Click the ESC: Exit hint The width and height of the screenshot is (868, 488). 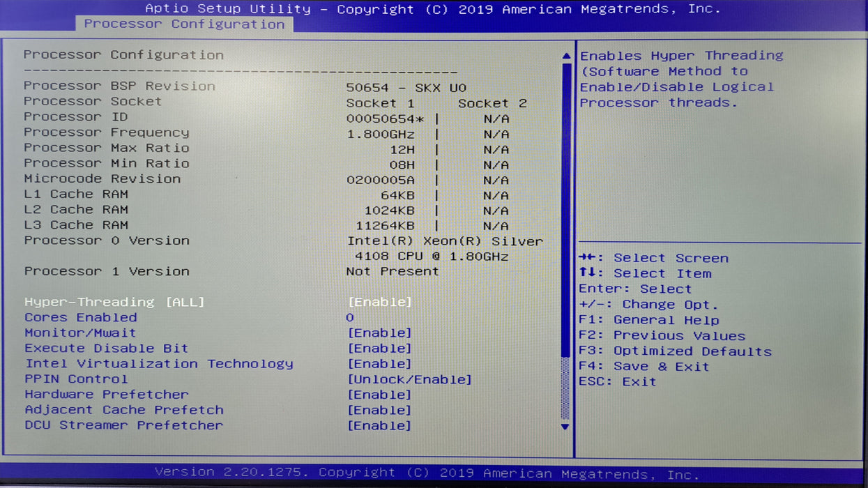point(618,382)
